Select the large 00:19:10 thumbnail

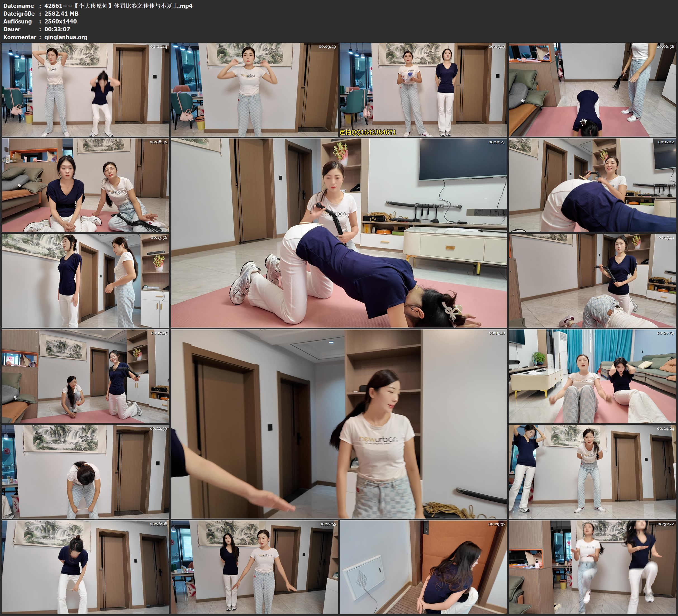click(339, 424)
